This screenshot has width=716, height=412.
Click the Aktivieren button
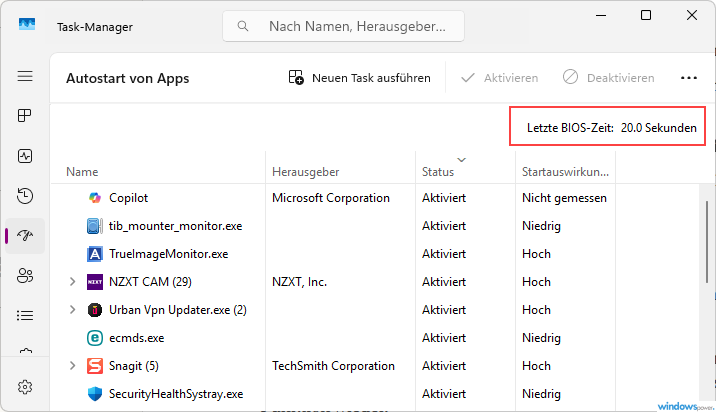(x=500, y=78)
